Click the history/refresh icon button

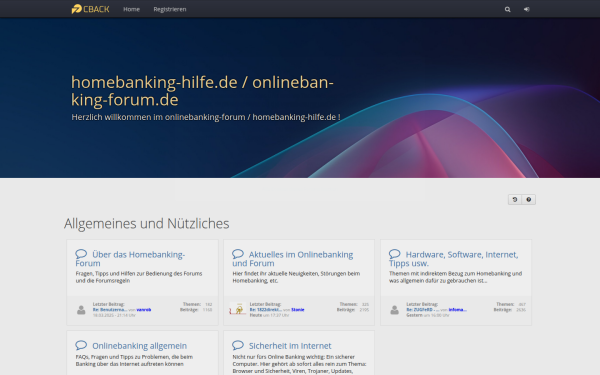pos(515,199)
